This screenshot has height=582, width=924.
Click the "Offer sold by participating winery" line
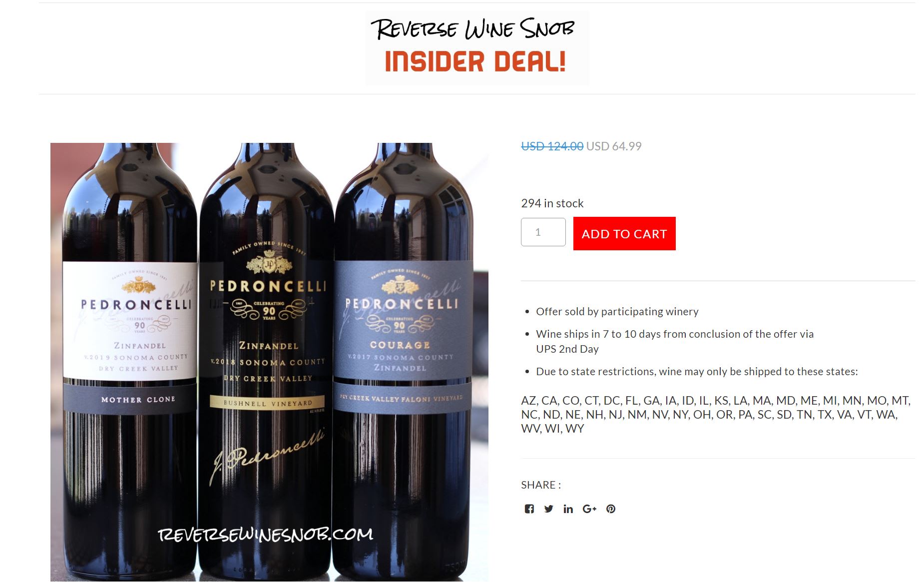coord(617,312)
